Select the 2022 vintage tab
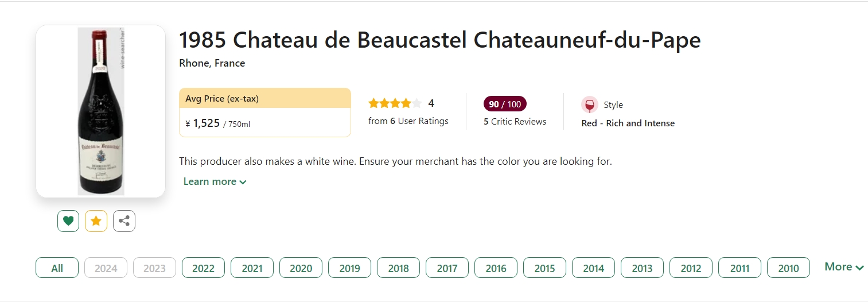 click(x=203, y=268)
